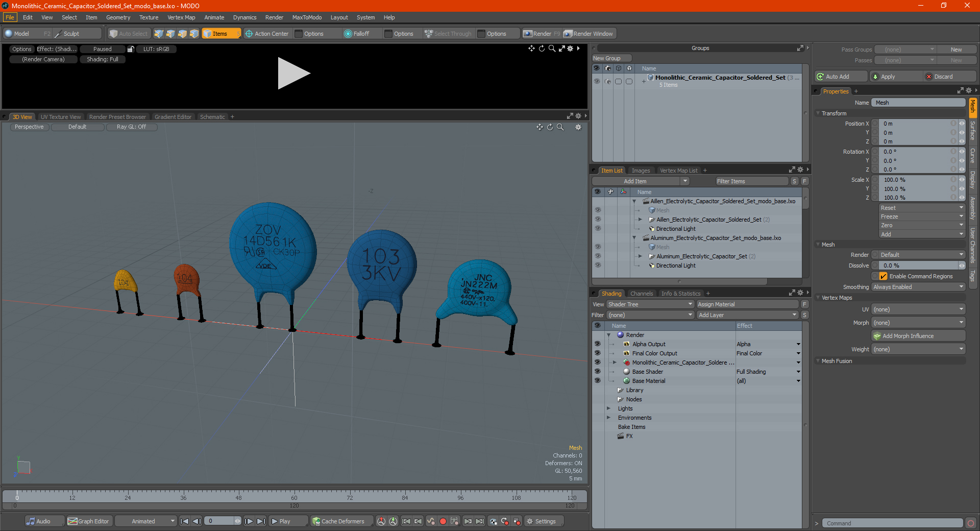
Task: Edit the mesh Name field
Action: 918,103
